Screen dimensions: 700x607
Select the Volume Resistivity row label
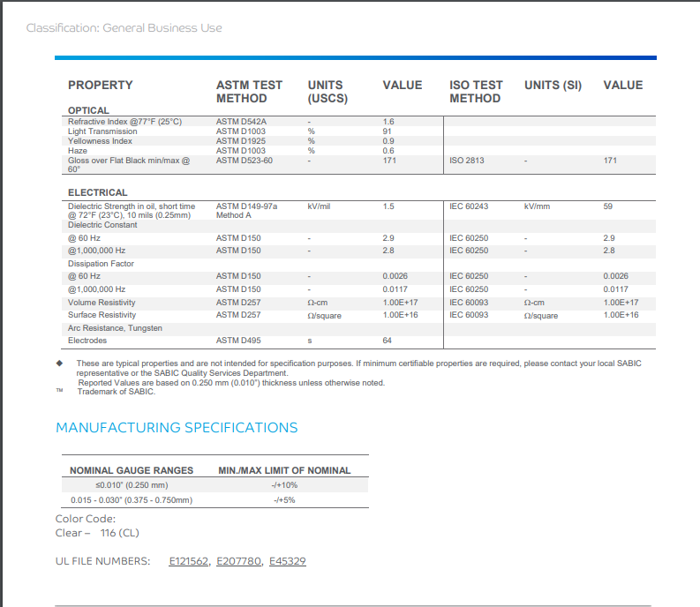(102, 303)
